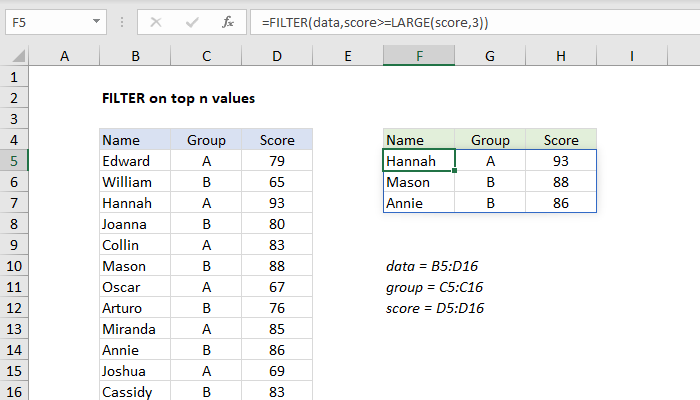The width and height of the screenshot is (700, 400).
Task: Select row 3 header
Action: pos(14,119)
